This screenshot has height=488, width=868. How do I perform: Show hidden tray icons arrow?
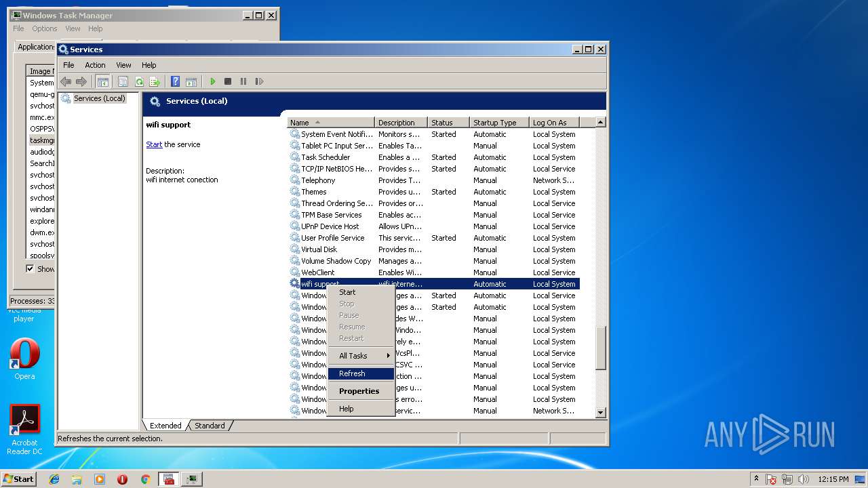pyautogui.click(x=756, y=479)
